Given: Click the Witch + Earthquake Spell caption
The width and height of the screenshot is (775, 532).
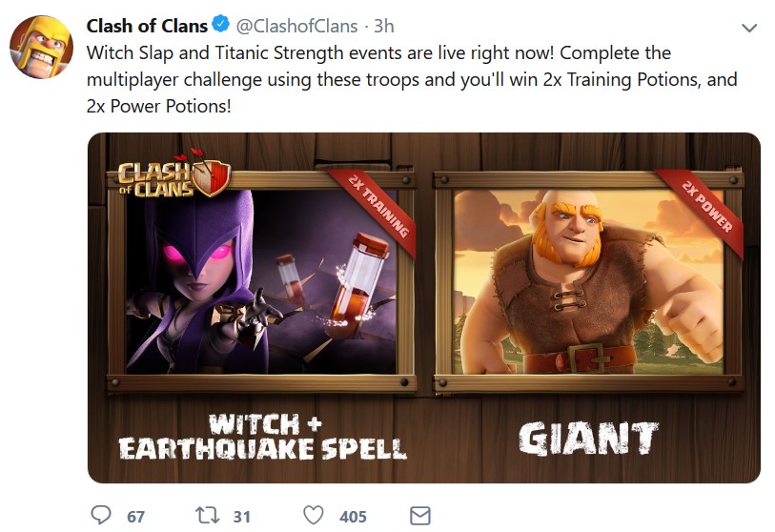Looking at the screenshot, I should [x=262, y=437].
